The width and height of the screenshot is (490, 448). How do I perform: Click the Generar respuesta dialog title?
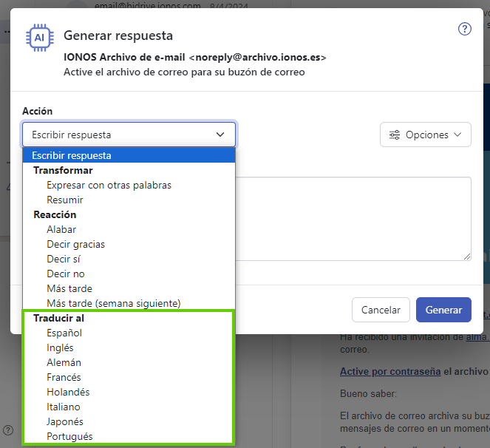pos(118,35)
